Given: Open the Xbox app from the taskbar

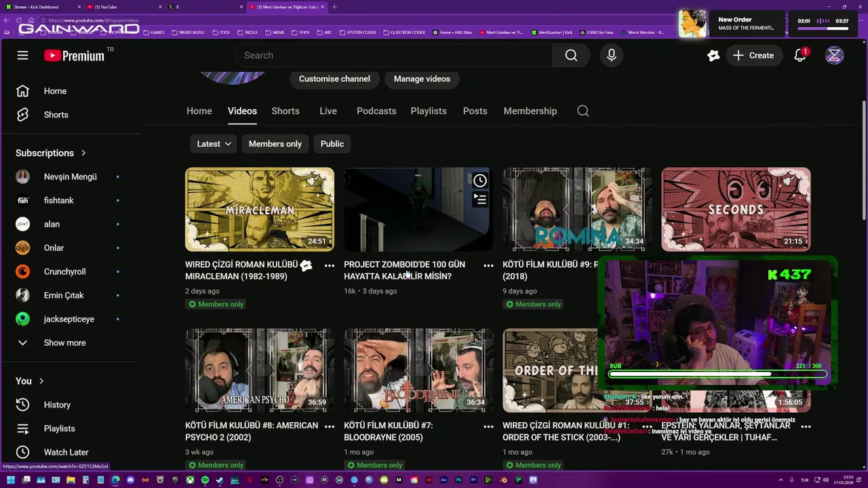Looking at the screenshot, I should coord(190,480).
